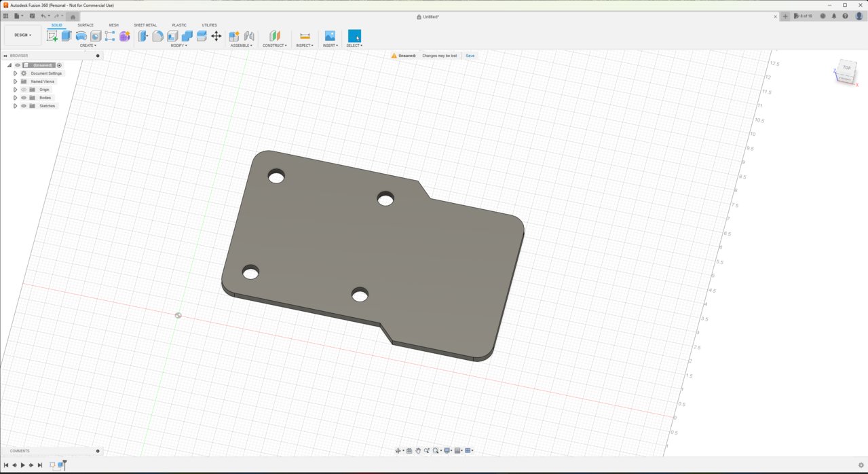Expand the Origin node
The image size is (868, 474).
click(15, 90)
